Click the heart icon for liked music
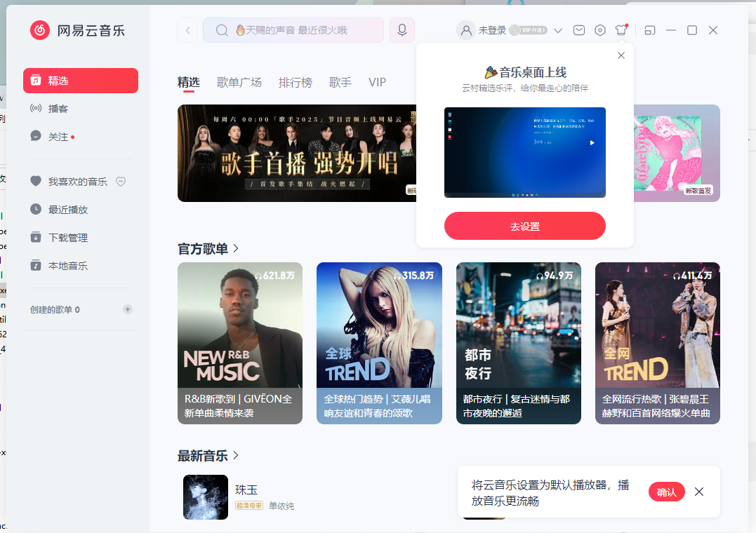Viewport: 756px width, 533px height. (x=36, y=181)
